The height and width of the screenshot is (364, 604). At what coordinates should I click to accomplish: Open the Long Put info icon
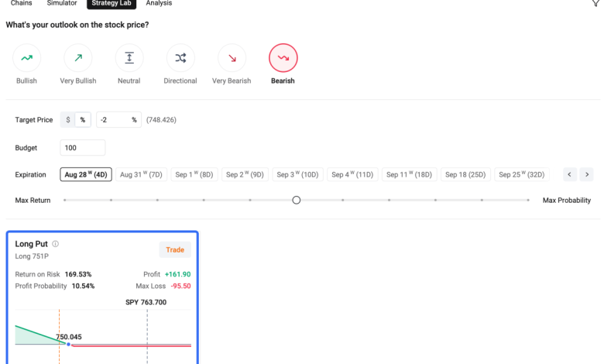(56, 244)
